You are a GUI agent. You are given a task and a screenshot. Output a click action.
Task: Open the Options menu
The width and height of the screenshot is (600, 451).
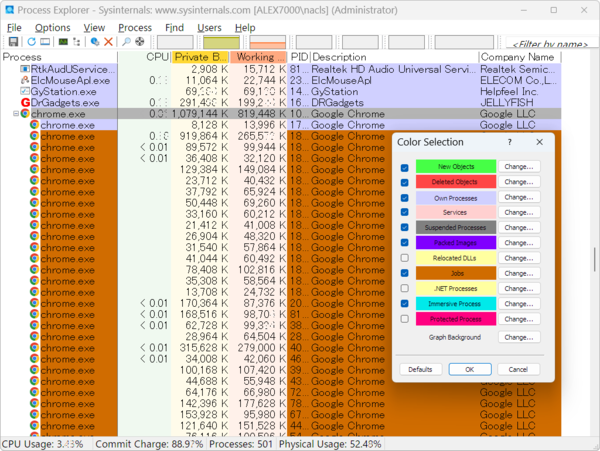click(x=52, y=27)
